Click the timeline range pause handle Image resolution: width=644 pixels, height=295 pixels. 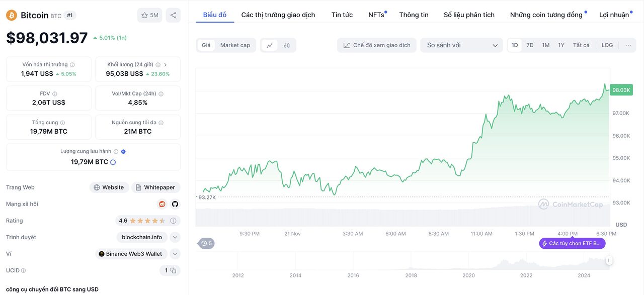tap(609, 260)
